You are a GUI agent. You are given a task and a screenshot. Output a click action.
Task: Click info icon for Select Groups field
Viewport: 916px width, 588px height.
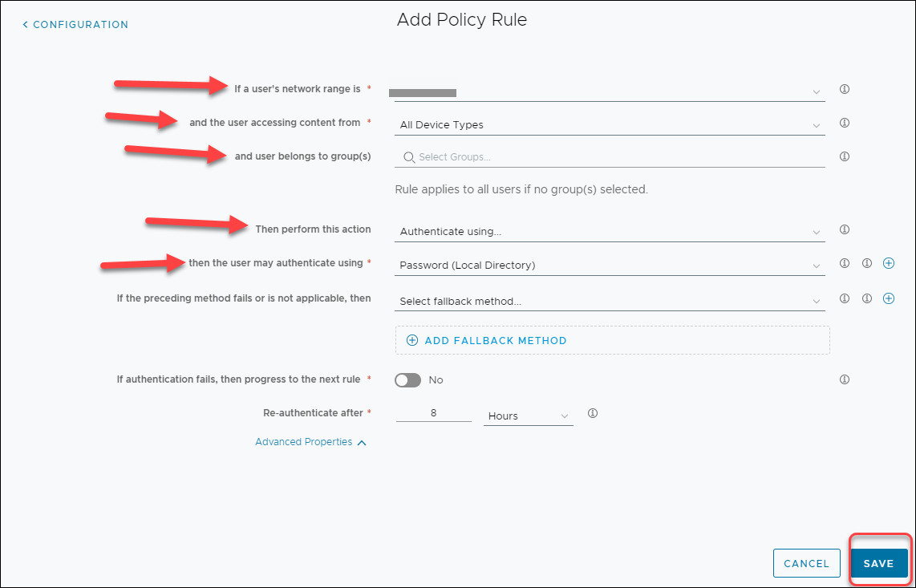click(844, 156)
